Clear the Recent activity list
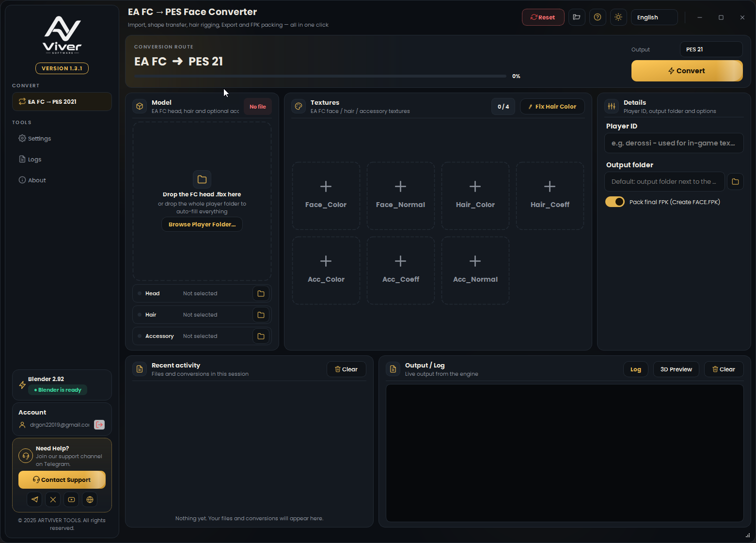The height and width of the screenshot is (543, 756). (x=346, y=369)
